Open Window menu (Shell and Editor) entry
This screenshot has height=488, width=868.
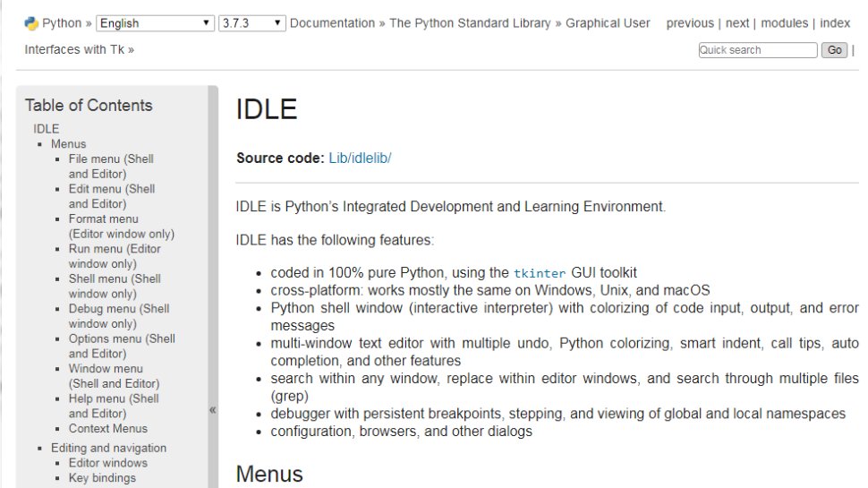(114, 375)
